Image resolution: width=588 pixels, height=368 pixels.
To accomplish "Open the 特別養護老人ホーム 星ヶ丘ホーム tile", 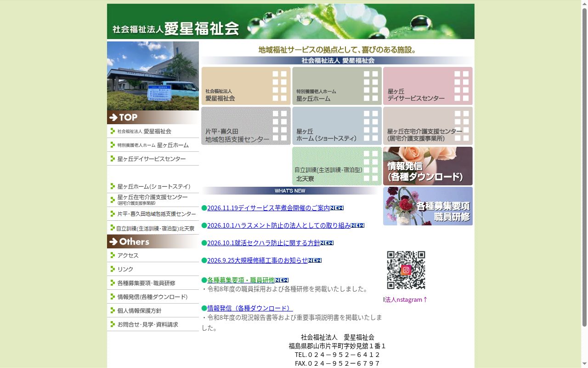I will click(337, 86).
